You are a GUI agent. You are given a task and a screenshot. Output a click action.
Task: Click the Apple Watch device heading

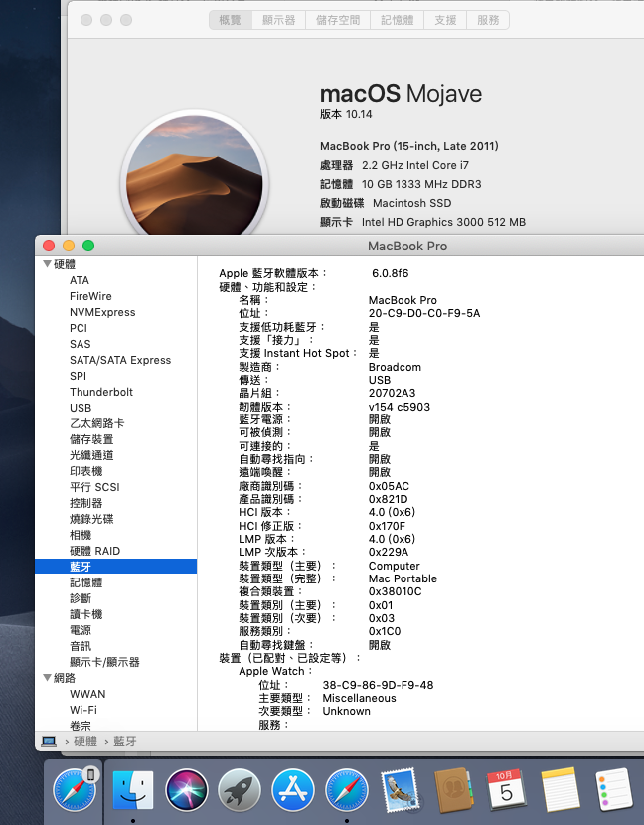click(x=275, y=671)
